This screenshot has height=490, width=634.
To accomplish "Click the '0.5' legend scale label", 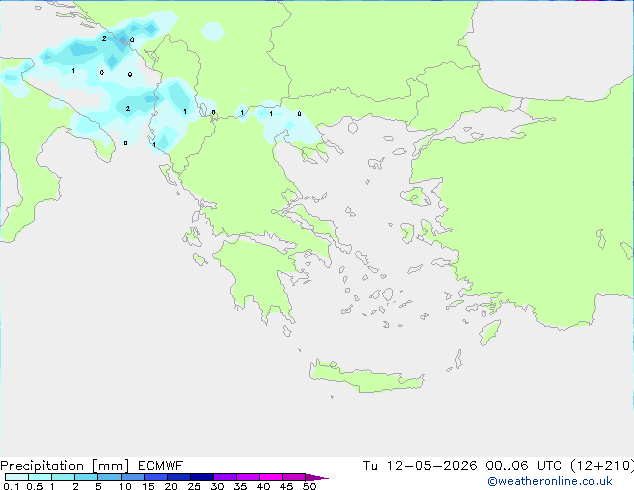I will (x=34, y=486).
